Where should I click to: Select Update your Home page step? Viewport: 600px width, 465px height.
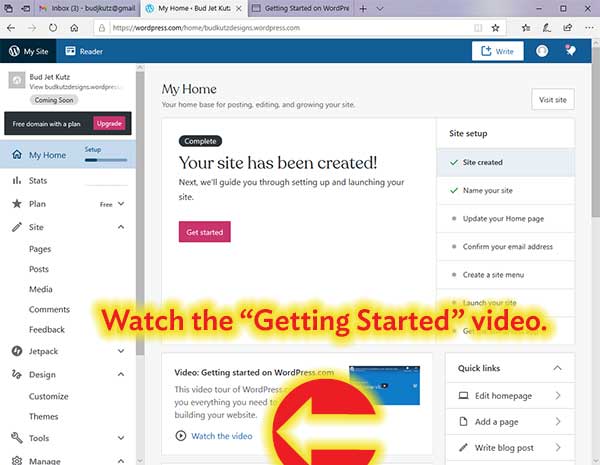506,219
